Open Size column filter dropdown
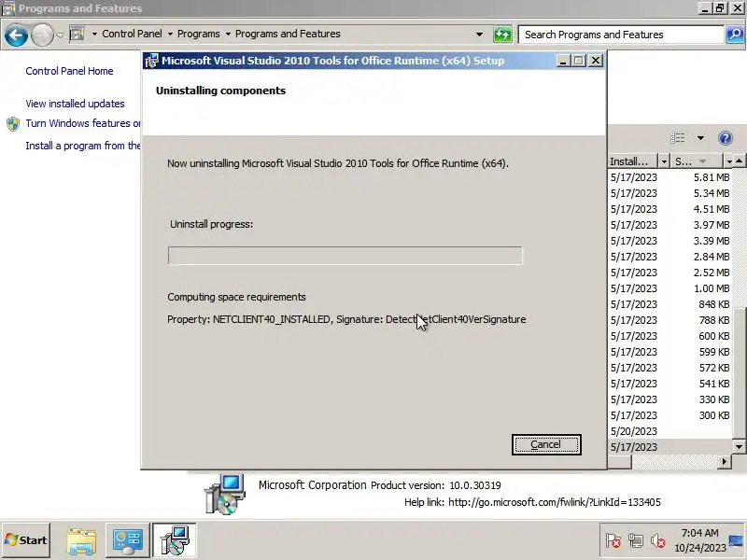The image size is (747, 560). 729,161
